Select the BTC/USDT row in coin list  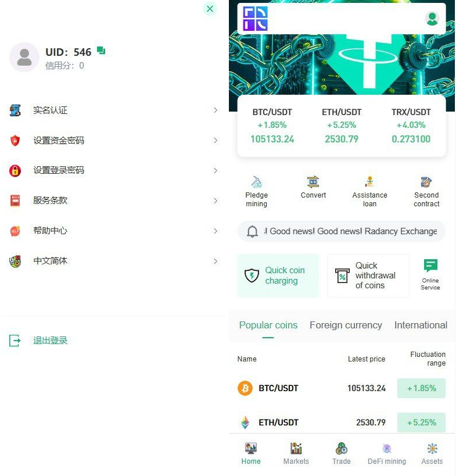[342, 388]
